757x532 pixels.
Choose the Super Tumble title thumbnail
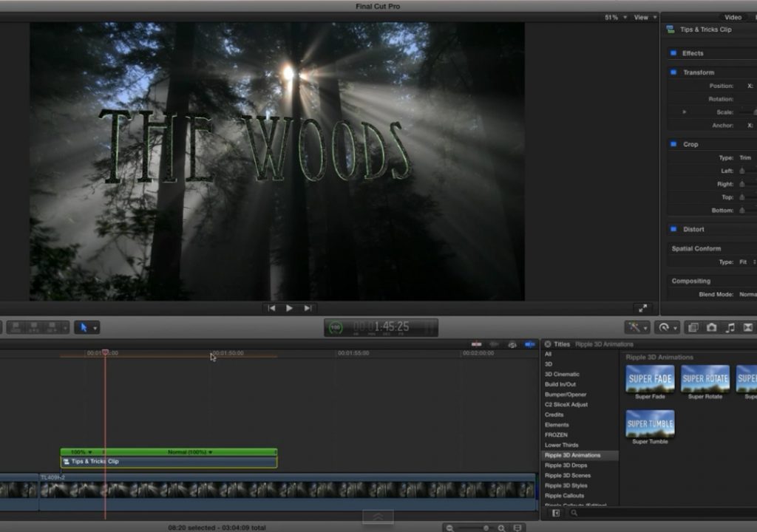click(650, 423)
